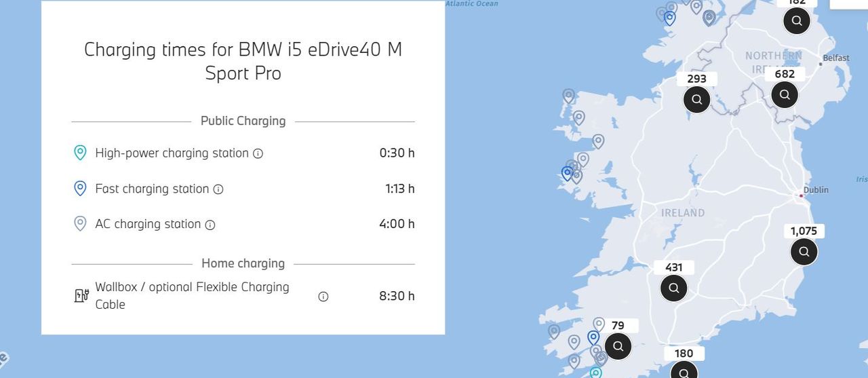Click the gray AC charging legend pin

click(x=80, y=224)
